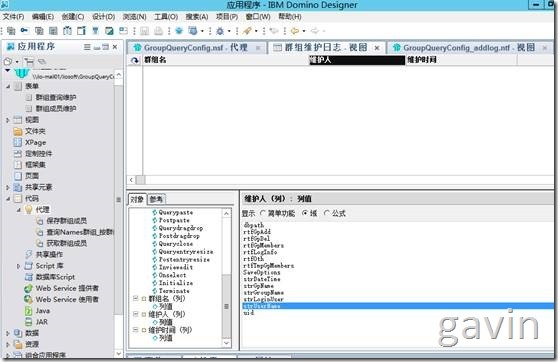Open the 文件(F) menu
Viewport: 558px width, 362px height.
coord(14,17)
